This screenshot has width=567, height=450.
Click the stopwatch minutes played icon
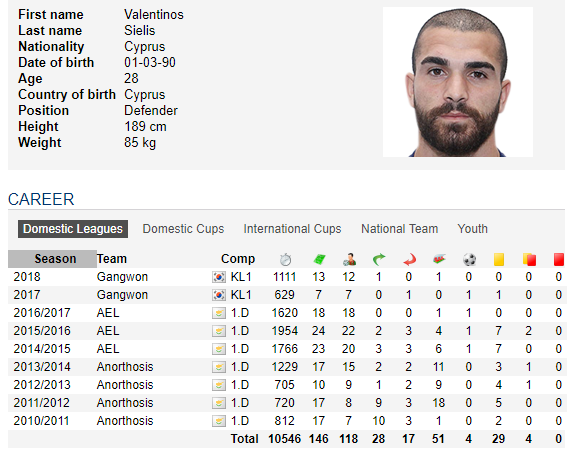pyautogui.click(x=285, y=259)
